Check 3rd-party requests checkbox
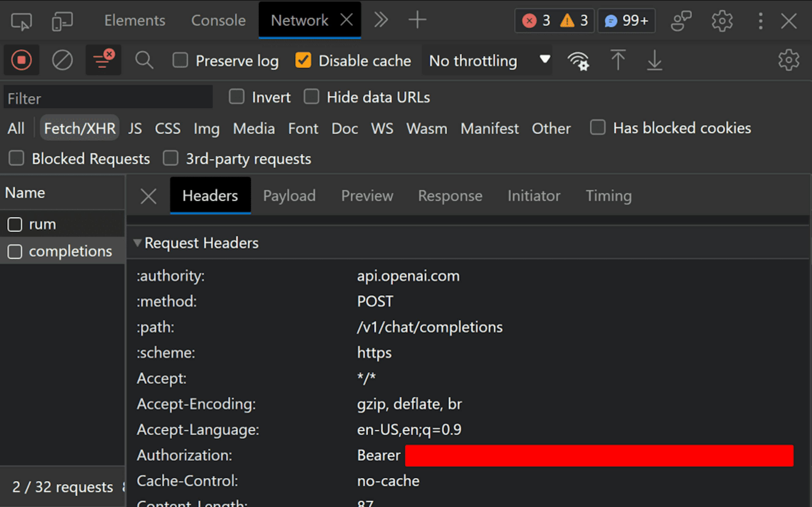 pos(170,158)
